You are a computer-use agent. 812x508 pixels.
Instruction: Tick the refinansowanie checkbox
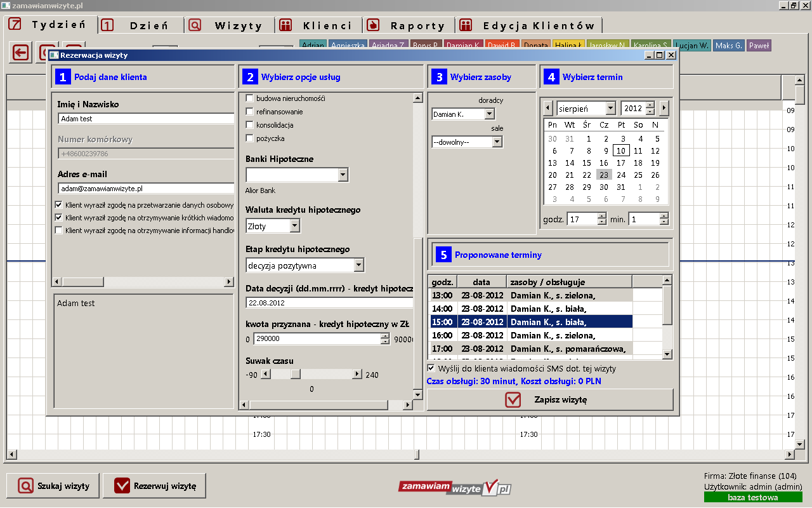(x=249, y=112)
